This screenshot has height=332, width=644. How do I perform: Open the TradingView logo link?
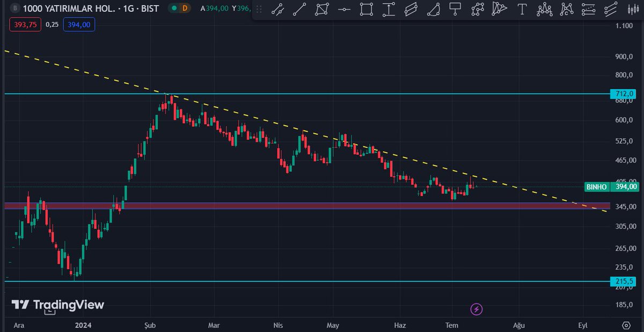[x=57, y=305]
